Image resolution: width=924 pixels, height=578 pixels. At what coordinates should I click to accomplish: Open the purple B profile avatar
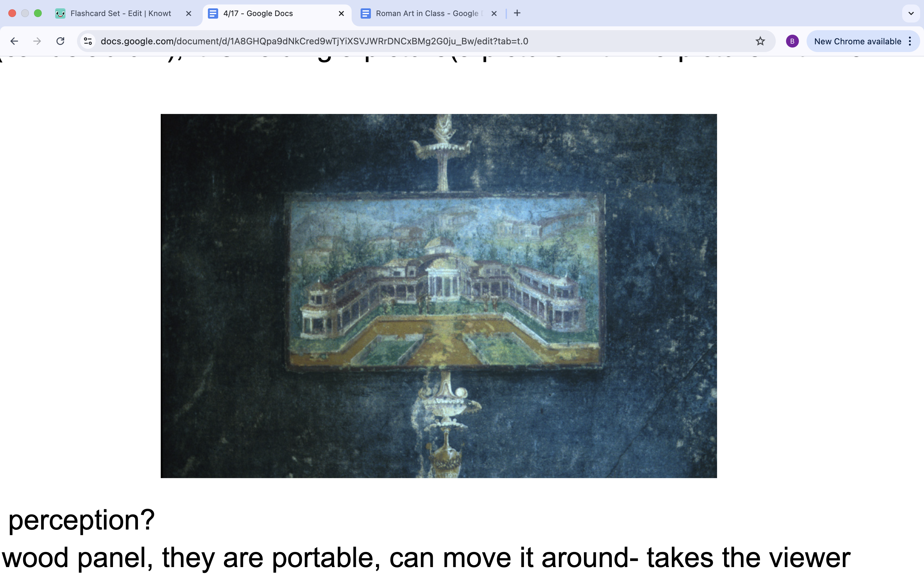(x=792, y=41)
